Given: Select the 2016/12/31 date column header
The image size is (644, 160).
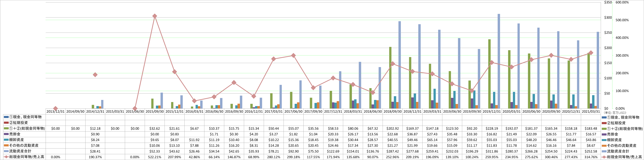Looking at the screenshot, I should (254, 111).
